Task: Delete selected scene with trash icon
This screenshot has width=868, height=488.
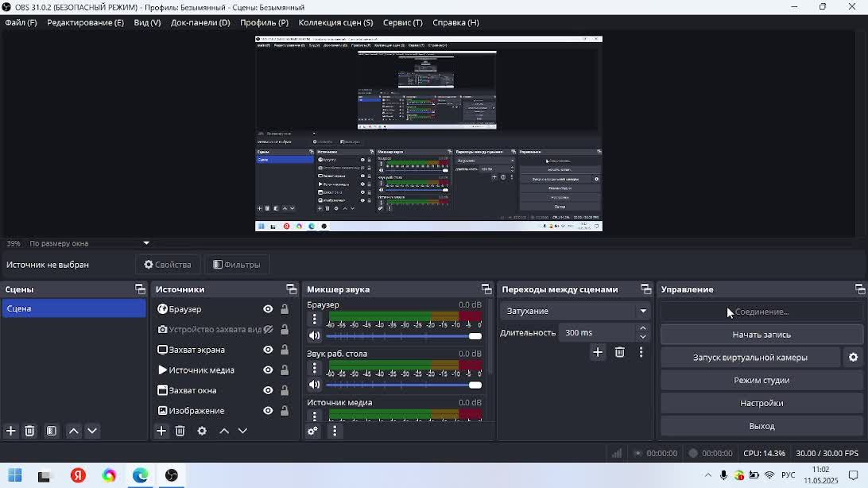Action: pyautogui.click(x=30, y=431)
